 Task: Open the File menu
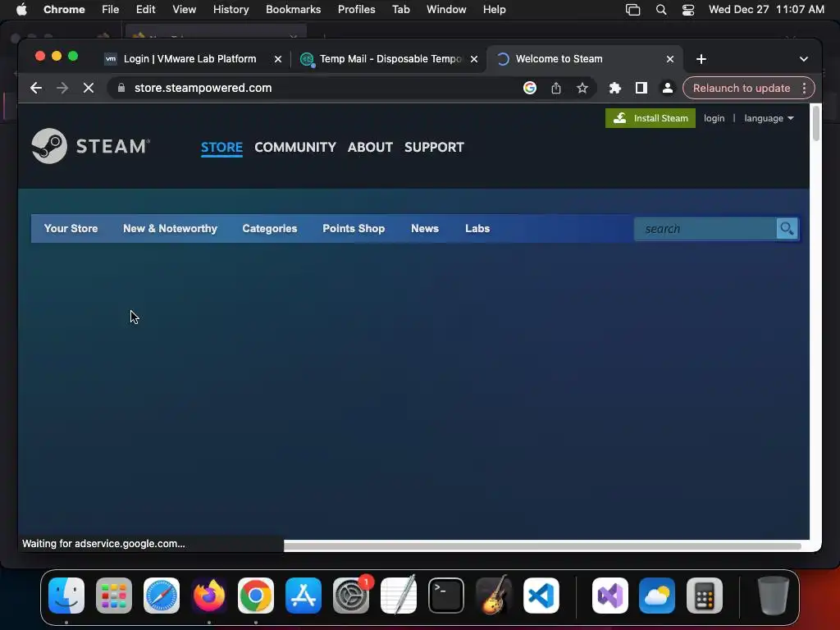pos(111,10)
